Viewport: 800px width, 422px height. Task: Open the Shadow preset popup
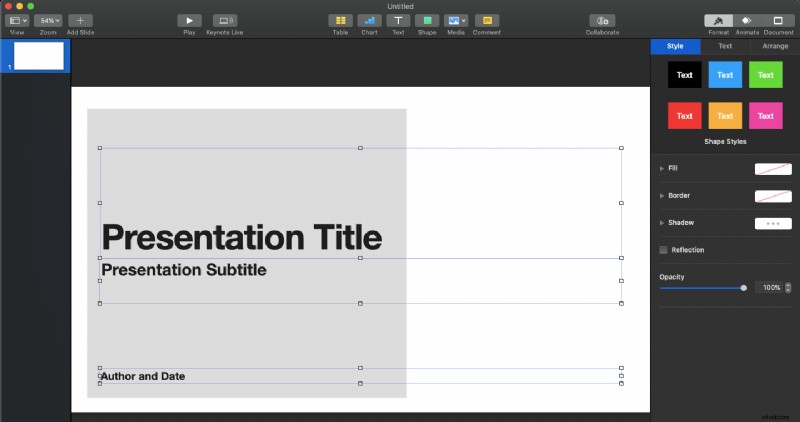[773, 224]
